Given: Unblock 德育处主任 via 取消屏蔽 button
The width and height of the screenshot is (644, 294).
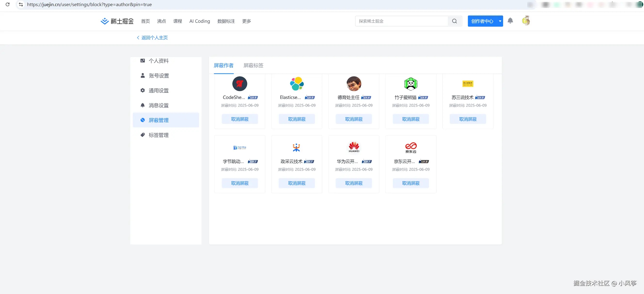Looking at the screenshot, I should [x=354, y=119].
